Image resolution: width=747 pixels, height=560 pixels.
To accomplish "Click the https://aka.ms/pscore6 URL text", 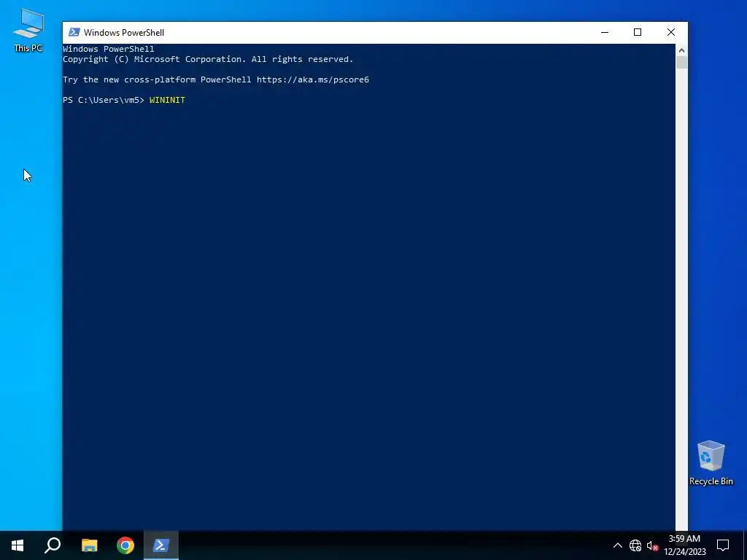I will tap(312, 79).
